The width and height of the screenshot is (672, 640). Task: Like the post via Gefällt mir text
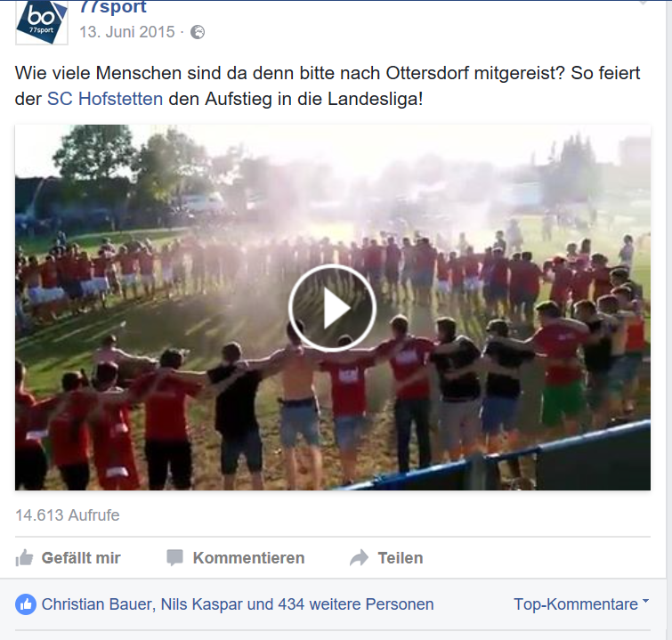(81, 558)
